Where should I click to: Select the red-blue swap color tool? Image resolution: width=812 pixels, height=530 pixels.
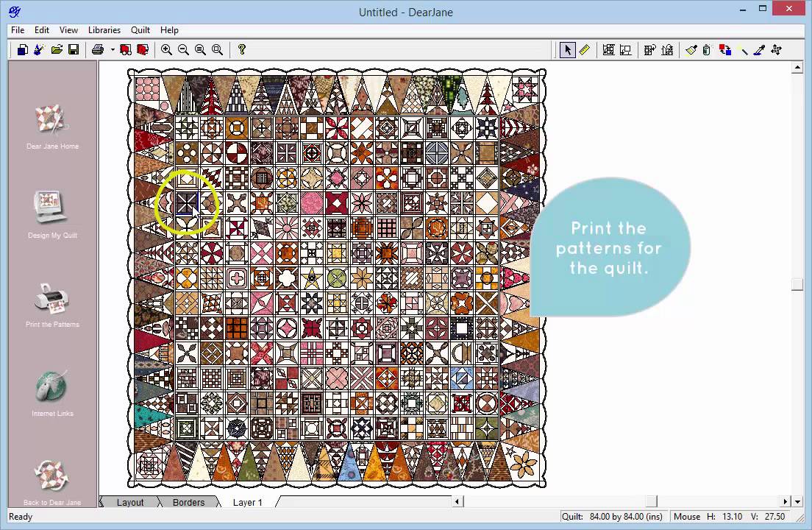725,50
